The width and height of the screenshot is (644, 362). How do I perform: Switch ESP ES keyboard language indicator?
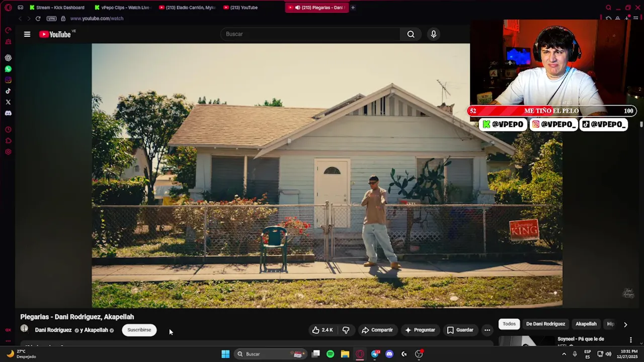(x=588, y=354)
